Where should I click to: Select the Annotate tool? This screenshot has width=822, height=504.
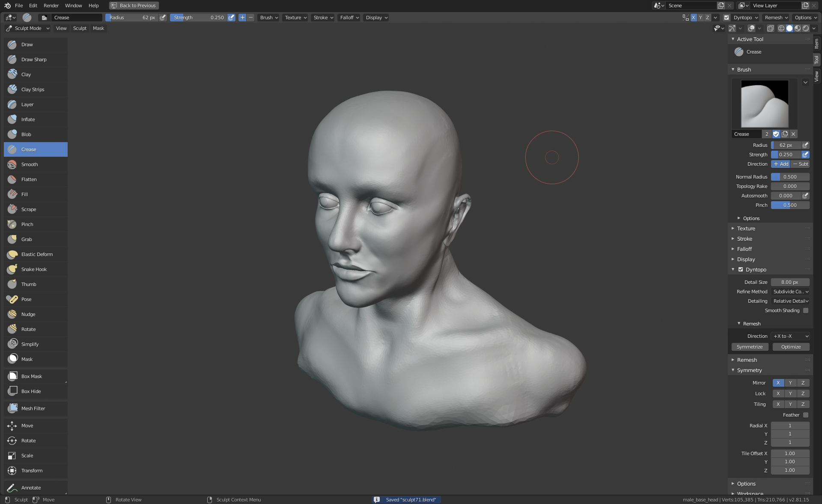point(31,488)
